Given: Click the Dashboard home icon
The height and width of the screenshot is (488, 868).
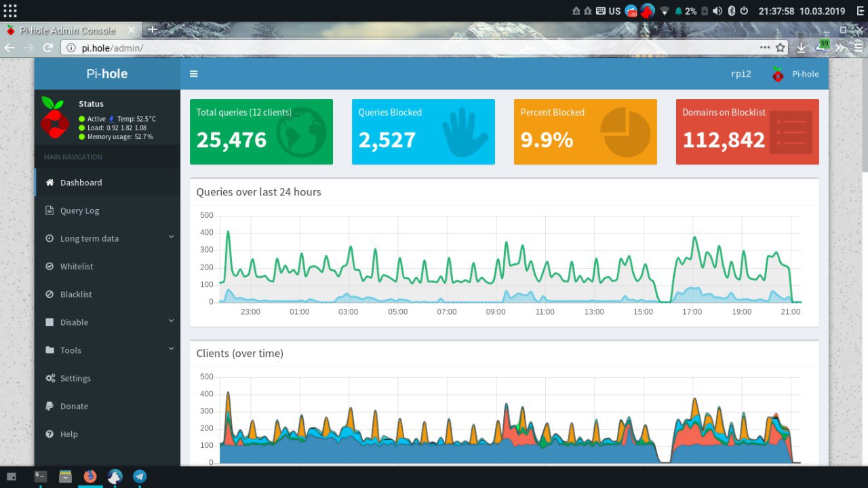Looking at the screenshot, I should [50, 183].
